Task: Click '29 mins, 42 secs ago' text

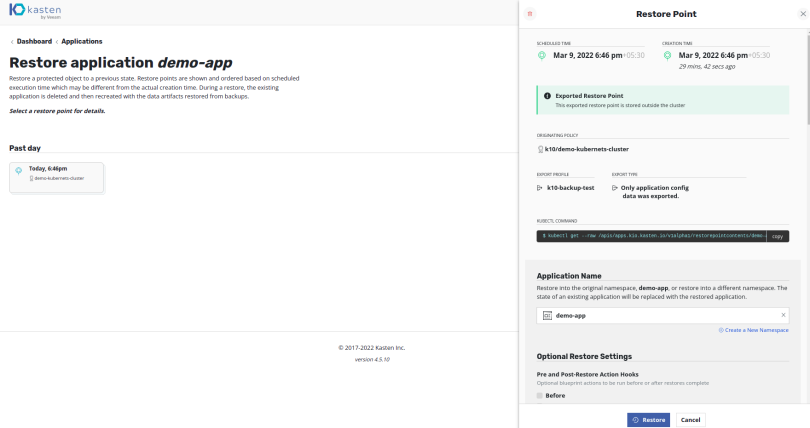Action: (x=707, y=67)
